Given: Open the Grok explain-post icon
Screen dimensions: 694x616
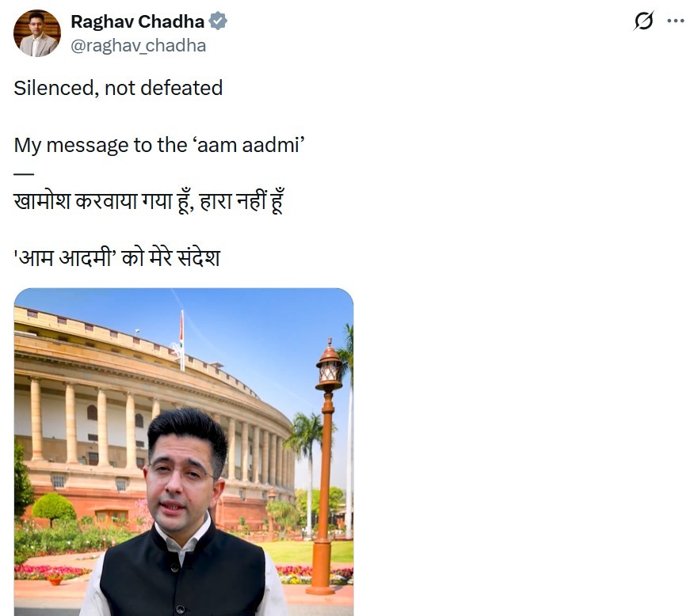Looking at the screenshot, I should click(x=643, y=21).
